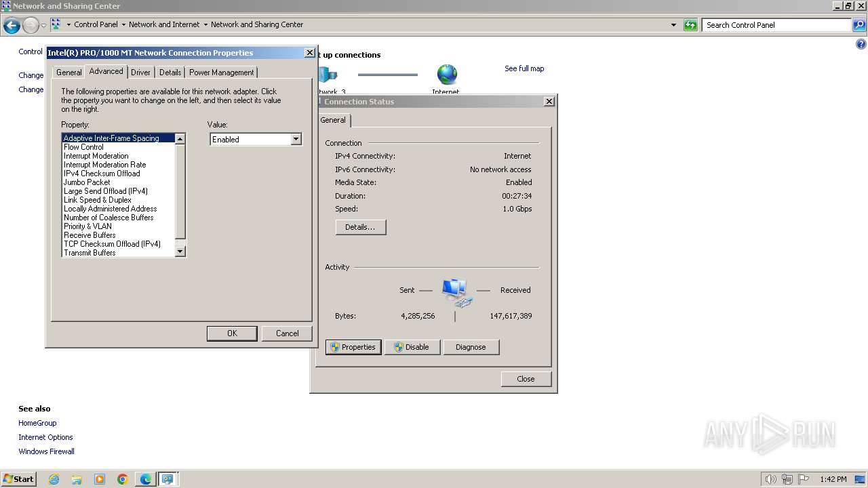Image resolution: width=868 pixels, height=488 pixels.
Task: Select Interrupt Moderation Rate property
Action: click(x=118, y=165)
